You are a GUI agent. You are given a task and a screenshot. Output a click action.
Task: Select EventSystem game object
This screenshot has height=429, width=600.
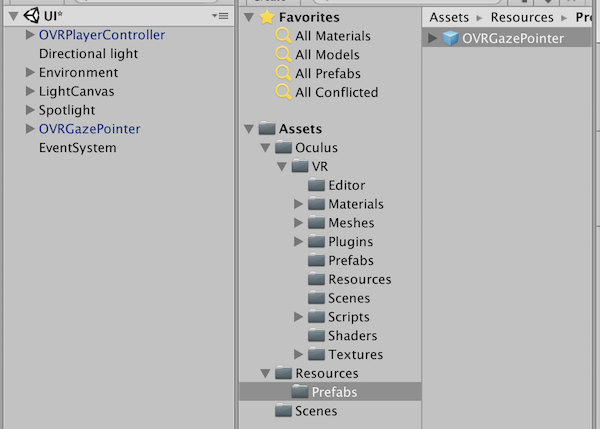coord(78,148)
